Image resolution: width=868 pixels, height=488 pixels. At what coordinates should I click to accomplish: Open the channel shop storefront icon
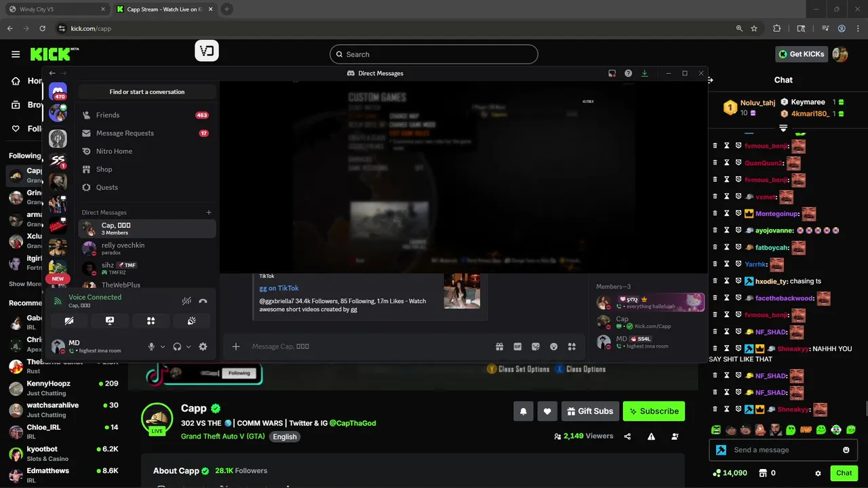(x=762, y=473)
